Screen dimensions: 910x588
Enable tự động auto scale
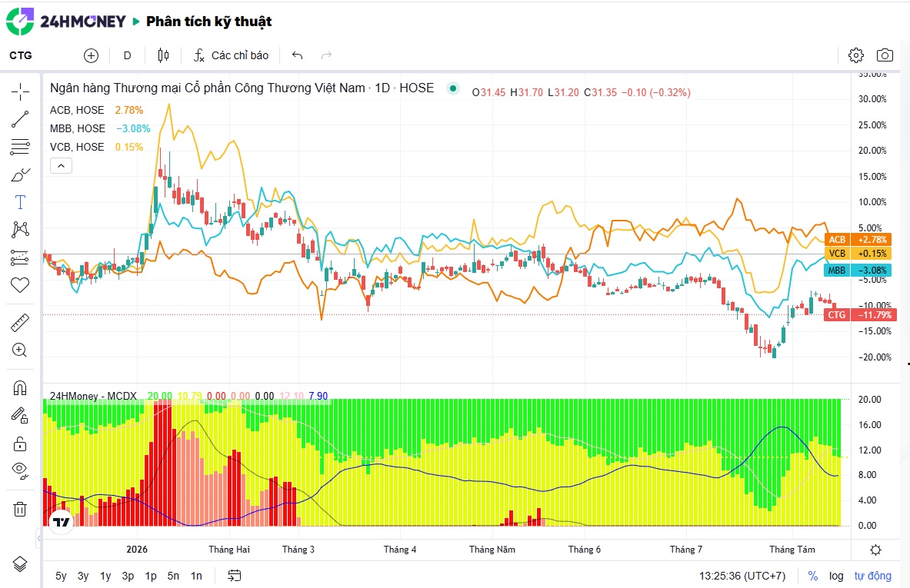(x=872, y=576)
